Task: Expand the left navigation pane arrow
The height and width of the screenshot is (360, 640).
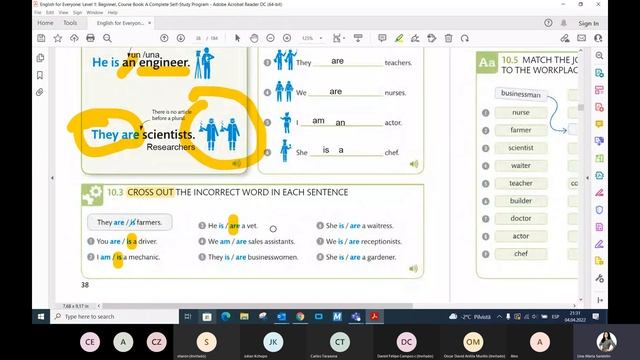Action: click(52, 178)
